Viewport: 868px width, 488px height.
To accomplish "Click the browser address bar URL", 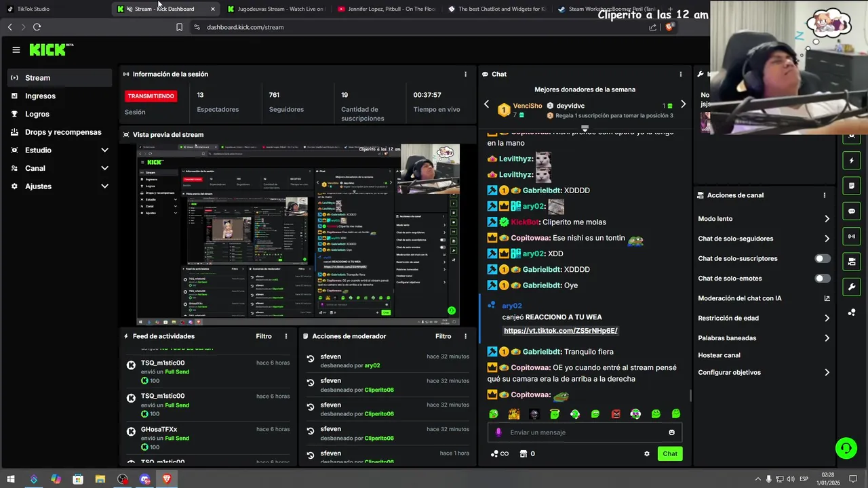I will 245,27.
